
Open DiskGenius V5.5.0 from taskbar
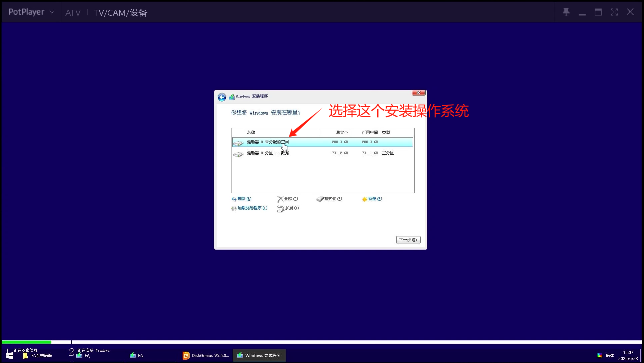[206, 355]
